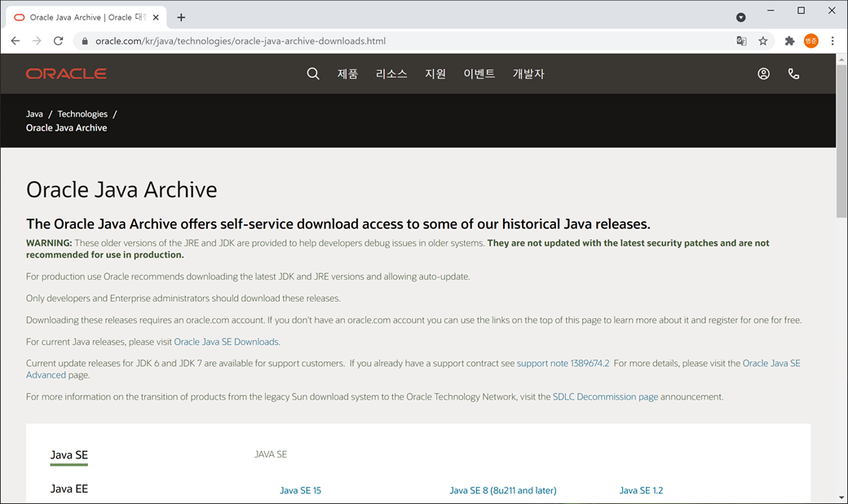
Task: Open the Chrome extensions puzzle icon
Action: 789,41
